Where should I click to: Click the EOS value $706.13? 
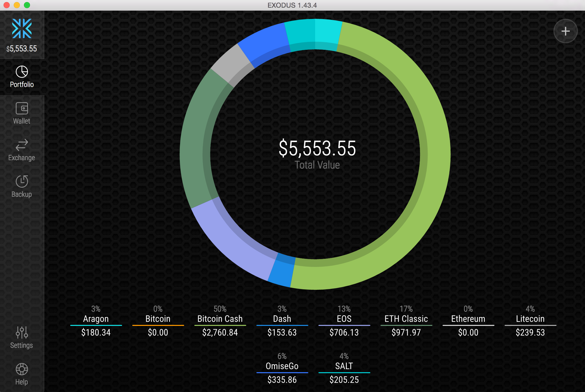click(344, 333)
